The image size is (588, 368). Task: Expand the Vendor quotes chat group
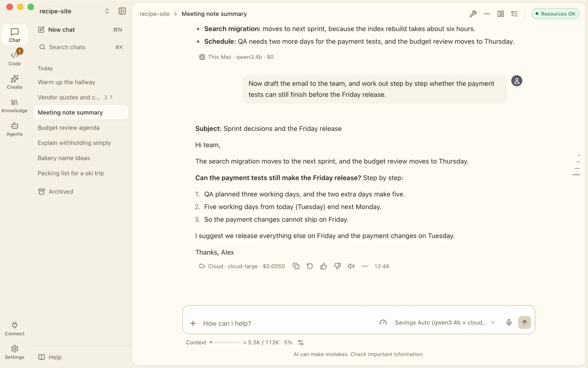click(111, 97)
